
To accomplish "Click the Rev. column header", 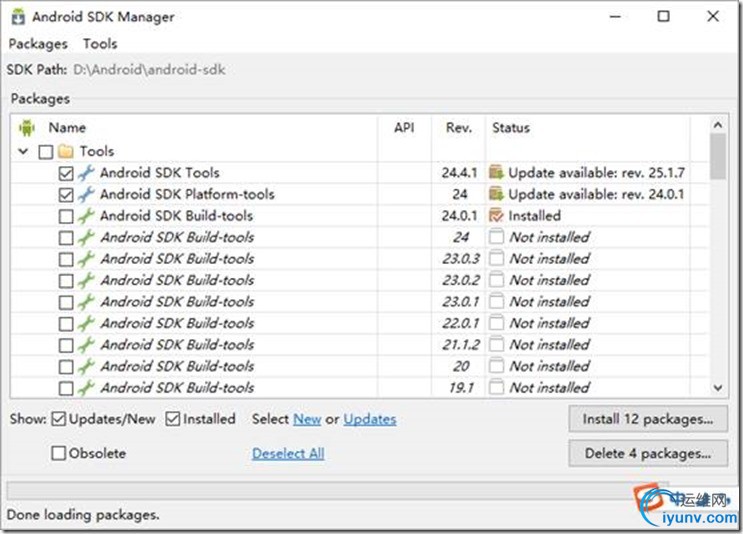I will [459, 128].
